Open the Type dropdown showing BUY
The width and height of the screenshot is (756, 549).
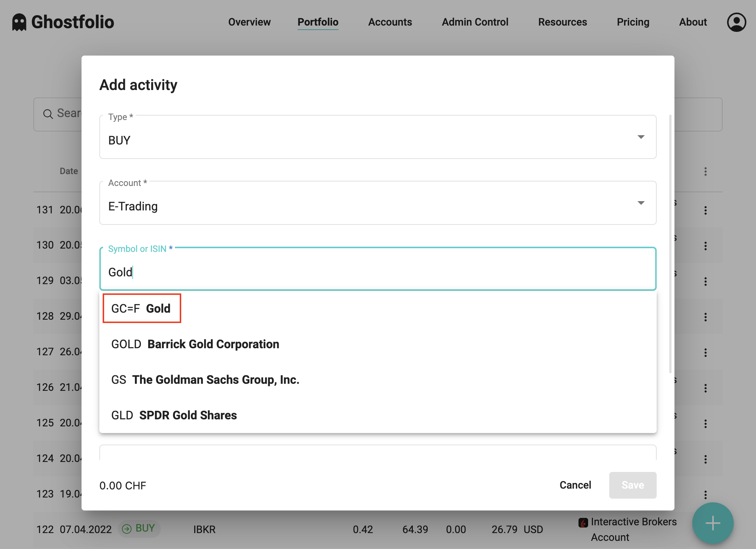(x=377, y=137)
